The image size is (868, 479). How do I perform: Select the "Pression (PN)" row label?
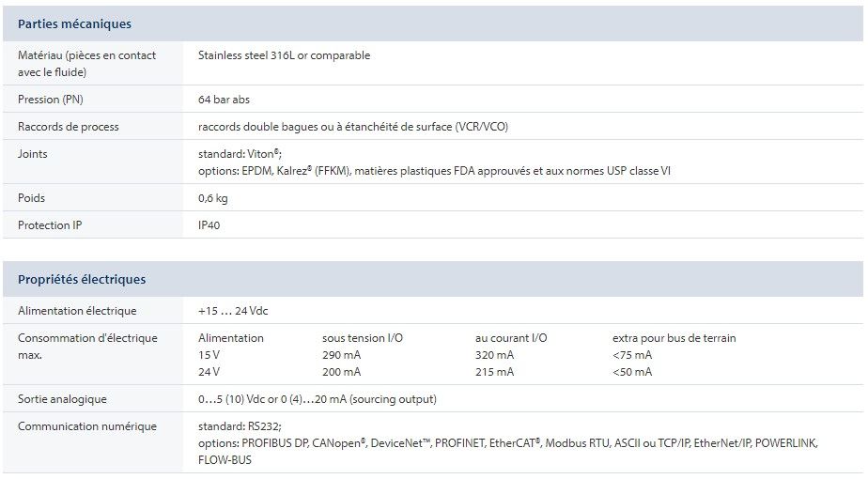(x=51, y=100)
